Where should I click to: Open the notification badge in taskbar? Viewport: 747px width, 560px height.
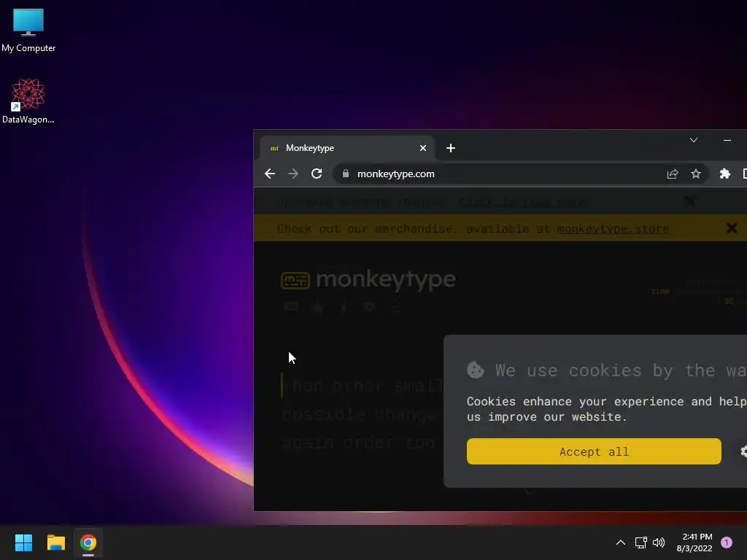(727, 542)
